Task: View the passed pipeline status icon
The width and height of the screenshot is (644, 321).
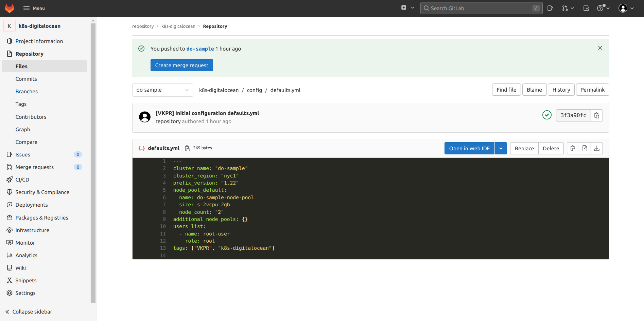Action: coord(547,115)
